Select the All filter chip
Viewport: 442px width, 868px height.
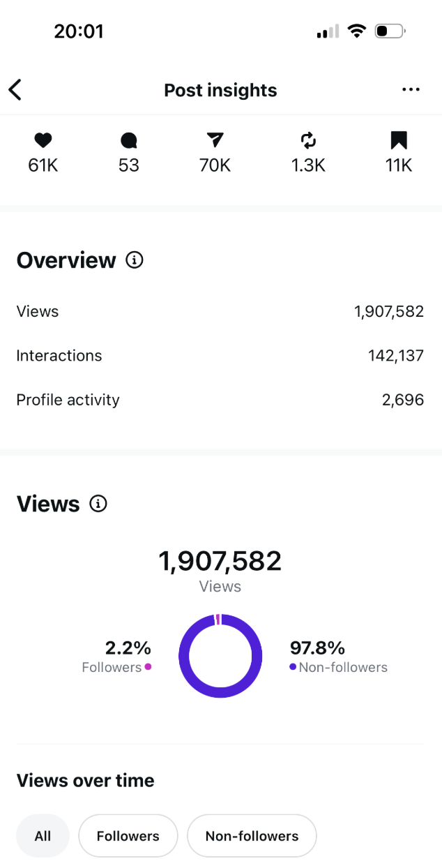pyautogui.click(x=43, y=835)
